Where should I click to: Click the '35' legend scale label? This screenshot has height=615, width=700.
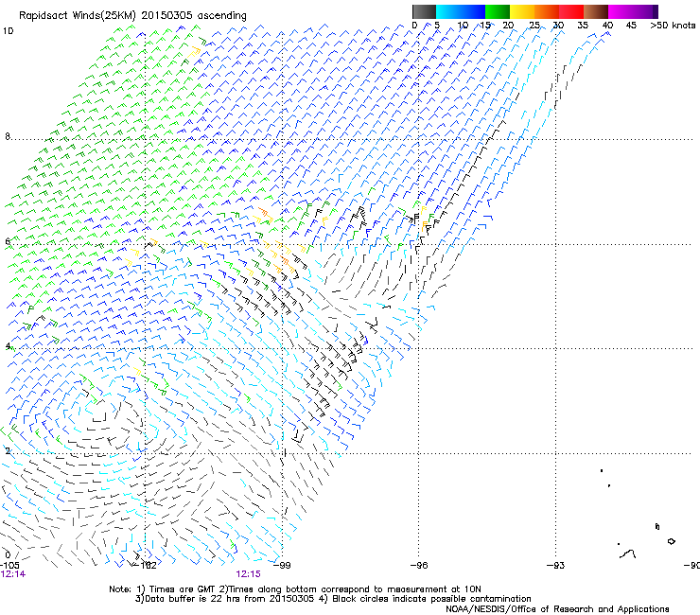[x=583, y=26]
